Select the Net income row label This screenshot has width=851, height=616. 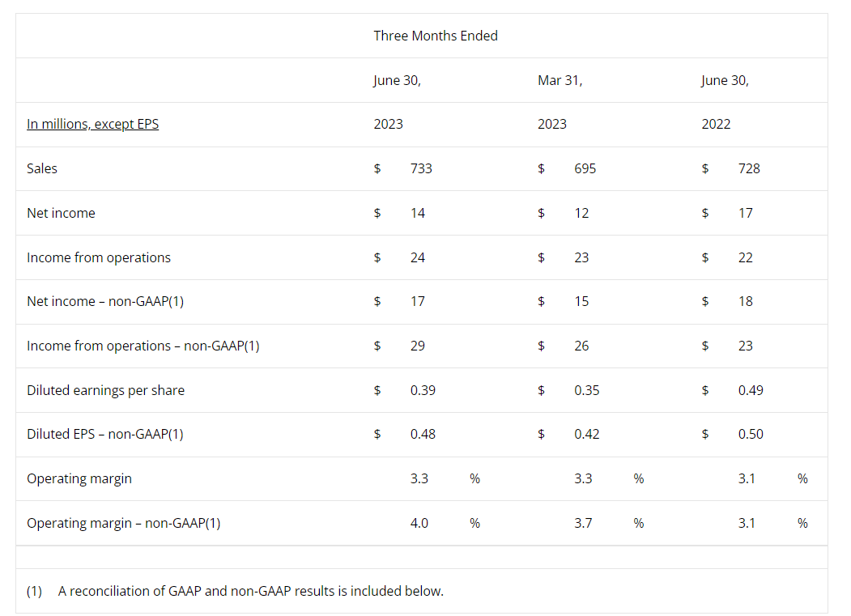pos(61,213)
